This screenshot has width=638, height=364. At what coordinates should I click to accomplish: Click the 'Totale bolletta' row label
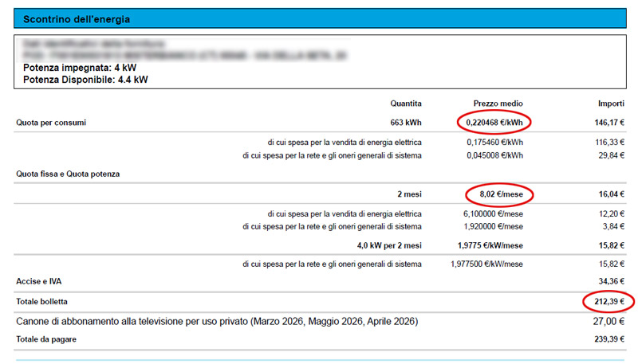pos(42,302)
